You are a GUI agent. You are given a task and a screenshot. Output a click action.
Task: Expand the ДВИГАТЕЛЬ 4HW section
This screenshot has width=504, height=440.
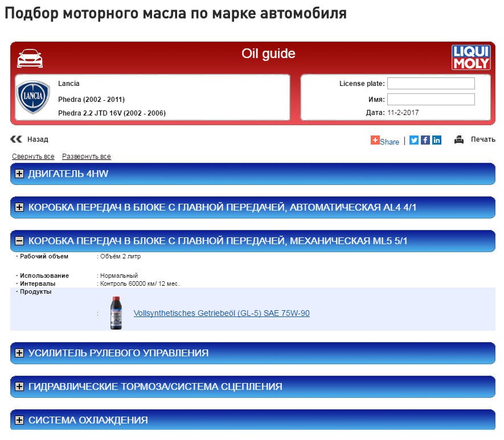[x=19, y=174]
